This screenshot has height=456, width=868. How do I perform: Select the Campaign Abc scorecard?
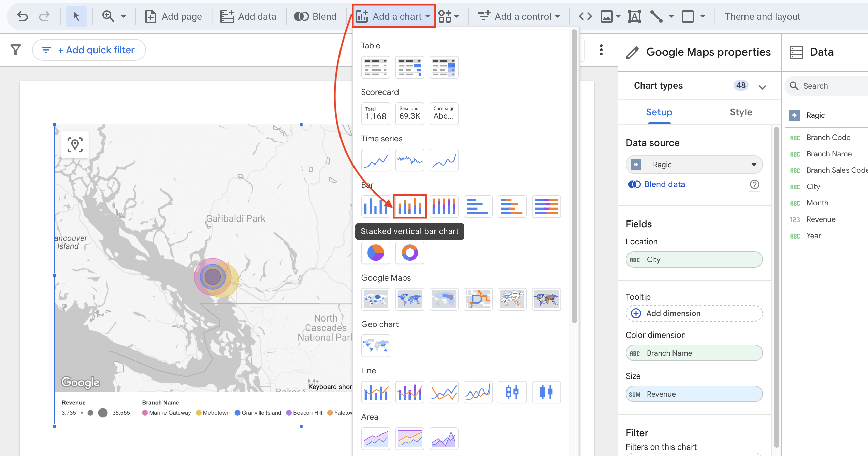444,114
